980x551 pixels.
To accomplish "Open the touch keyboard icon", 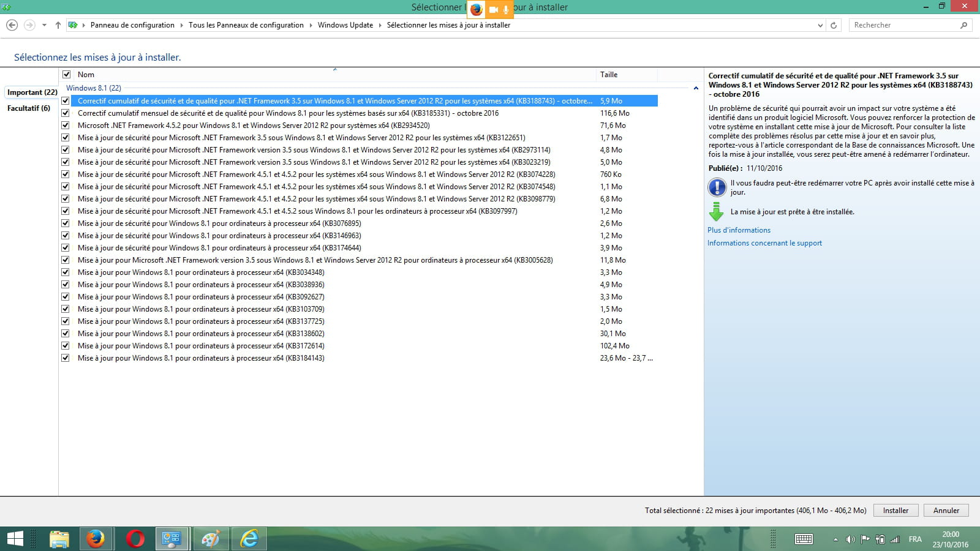I will (804, 539).
